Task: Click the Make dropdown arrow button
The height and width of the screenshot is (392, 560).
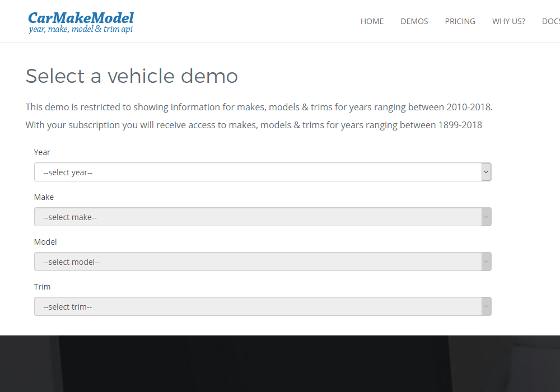Action: click(x=486, y=217)
